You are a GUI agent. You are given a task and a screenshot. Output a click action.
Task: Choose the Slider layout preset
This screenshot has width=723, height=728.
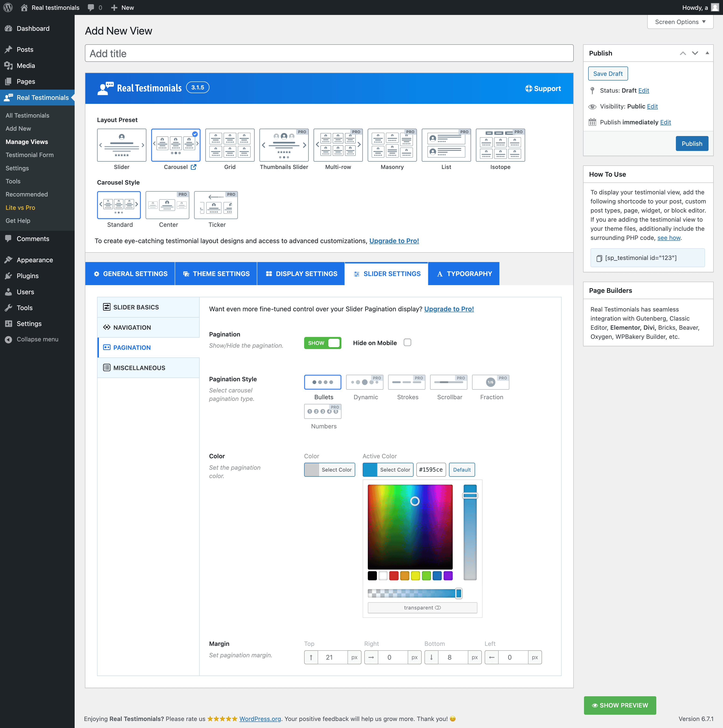tap(121, 145)
